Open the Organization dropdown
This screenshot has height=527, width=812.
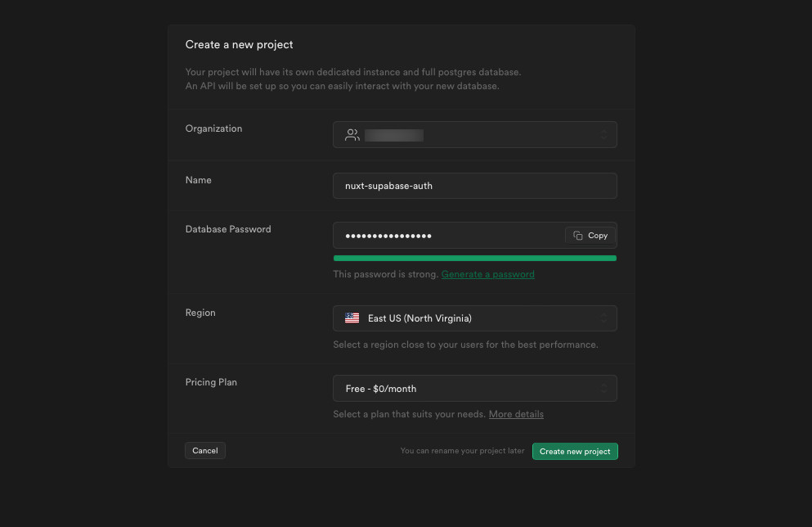474,134
